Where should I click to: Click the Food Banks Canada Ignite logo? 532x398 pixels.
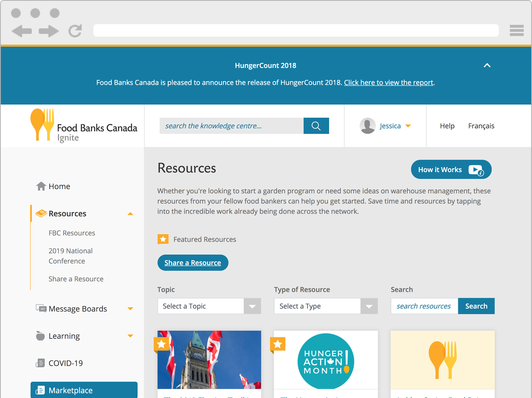[x=84, y=126]
